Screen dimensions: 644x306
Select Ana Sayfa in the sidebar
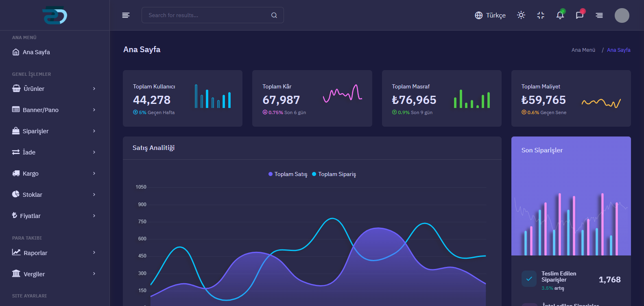[36, 52]
